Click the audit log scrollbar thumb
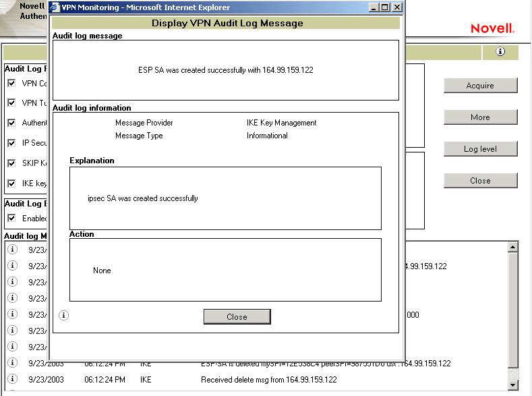Screen dimensions: 532x396 pyautogui.click(x=513, y=310)
